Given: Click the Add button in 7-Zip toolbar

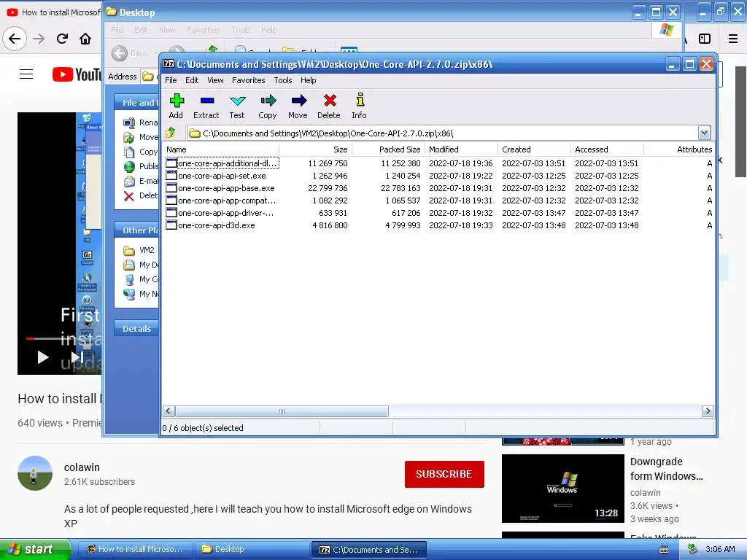Looking at the screenshot, I should click(177, 106).
